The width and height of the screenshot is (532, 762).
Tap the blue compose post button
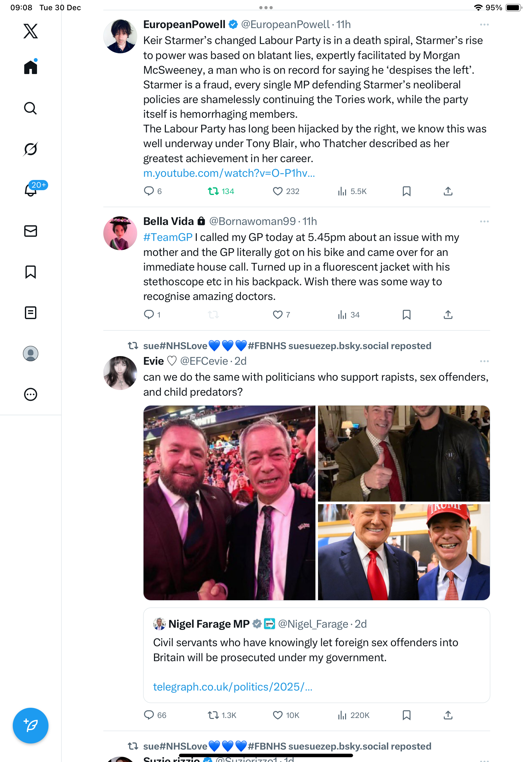coord(31,725)
